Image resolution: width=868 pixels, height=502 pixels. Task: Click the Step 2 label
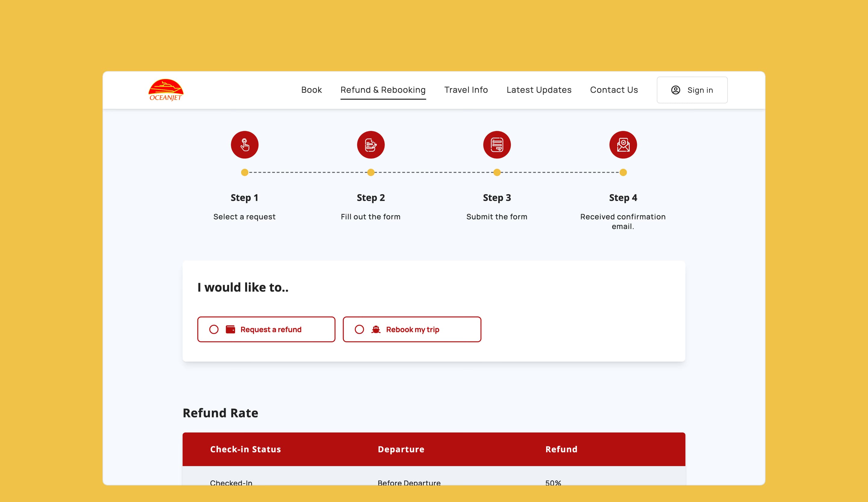(x=371, y=198)
